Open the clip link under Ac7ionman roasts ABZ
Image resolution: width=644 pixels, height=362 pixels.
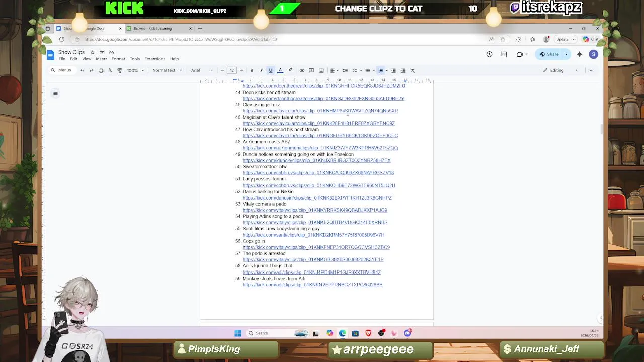320,148
